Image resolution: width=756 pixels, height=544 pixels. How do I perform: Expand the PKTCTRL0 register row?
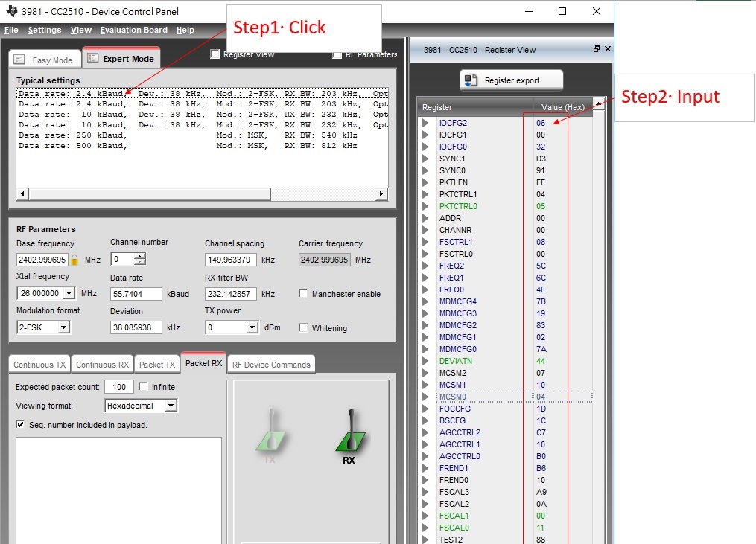click(x=425, y=206)
